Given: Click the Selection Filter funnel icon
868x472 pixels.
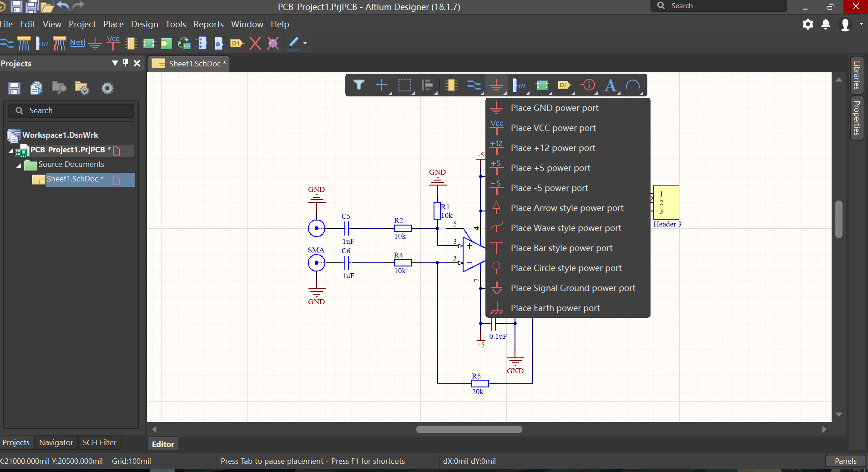Looking at the screenshot, I should (359, 85).
